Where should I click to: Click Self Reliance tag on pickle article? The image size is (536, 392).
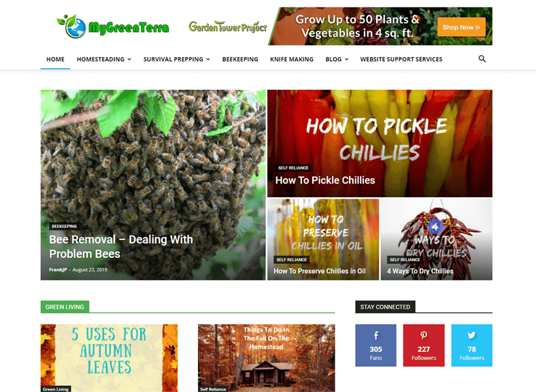[293, 167]
